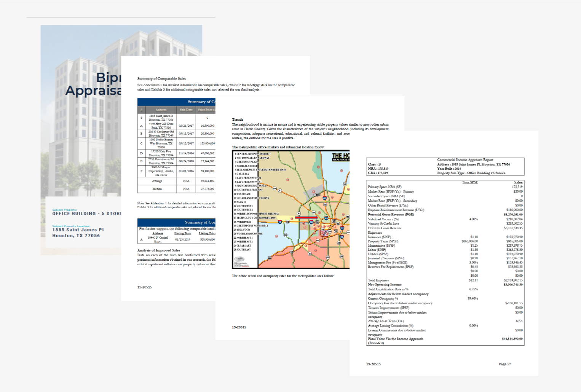Click the '% or $PSF' column header

coord(470,182)
